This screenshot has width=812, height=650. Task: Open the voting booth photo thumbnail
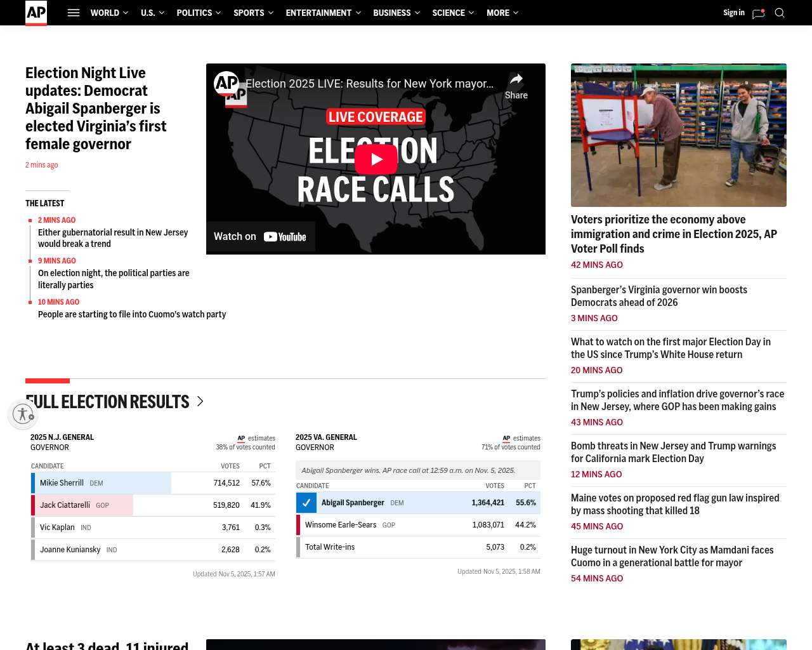click(x=679, y=135)
